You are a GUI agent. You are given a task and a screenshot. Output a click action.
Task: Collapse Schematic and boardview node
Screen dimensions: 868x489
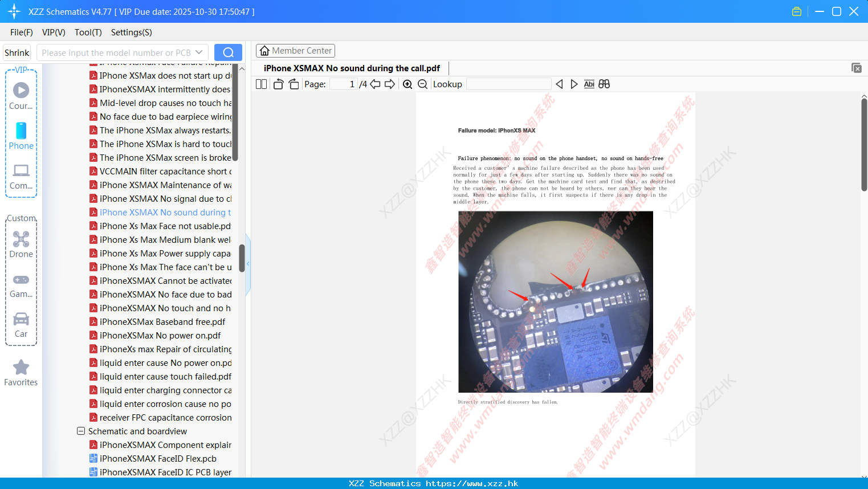coord(81,431)
